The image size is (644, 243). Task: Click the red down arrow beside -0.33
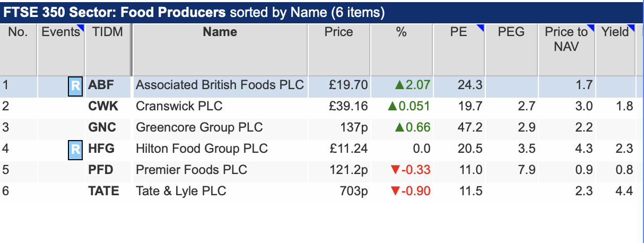(x=394, y=170)
